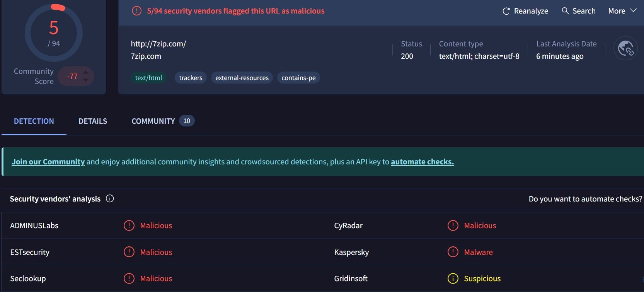Screen dimensions: 644x292
Task: Click Do you want to automate checks?
Action: (x=585, y=199)
